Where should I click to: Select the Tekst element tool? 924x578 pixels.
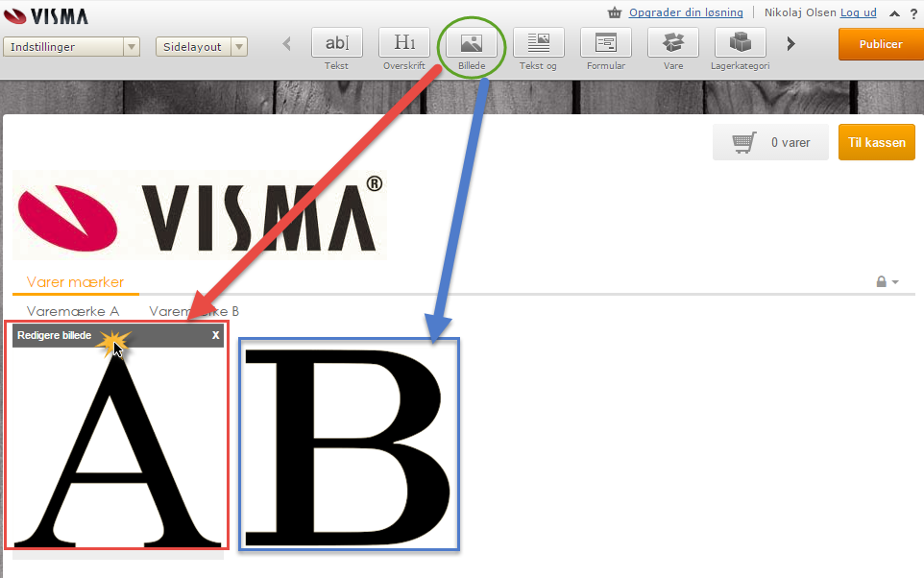point(336,43)
